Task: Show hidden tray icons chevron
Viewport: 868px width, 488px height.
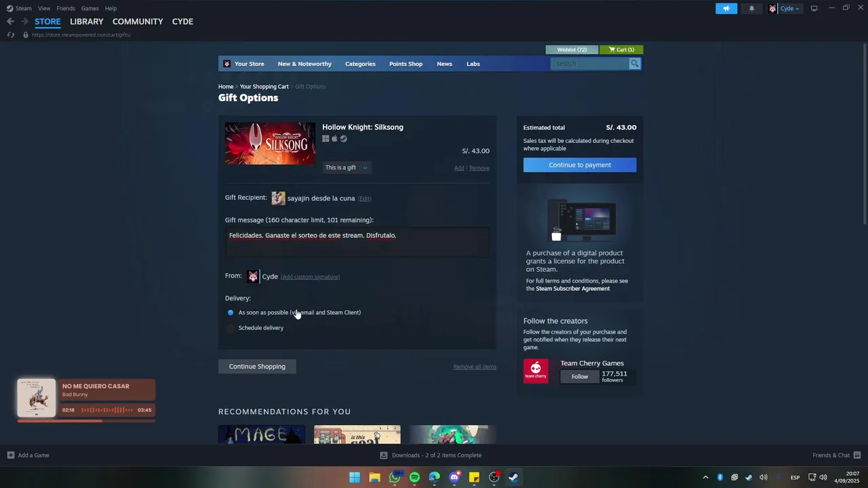Action: coord(705,477)
